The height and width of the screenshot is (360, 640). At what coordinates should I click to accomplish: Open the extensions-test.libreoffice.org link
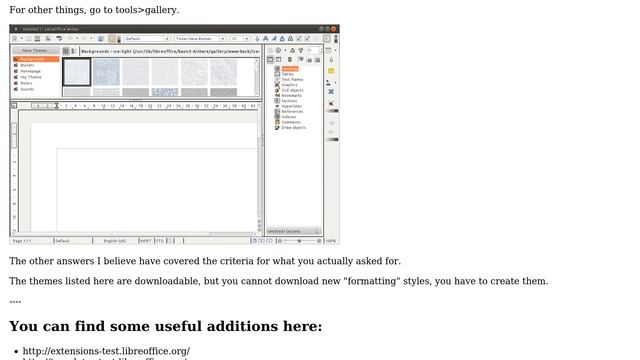pos(106,351)
